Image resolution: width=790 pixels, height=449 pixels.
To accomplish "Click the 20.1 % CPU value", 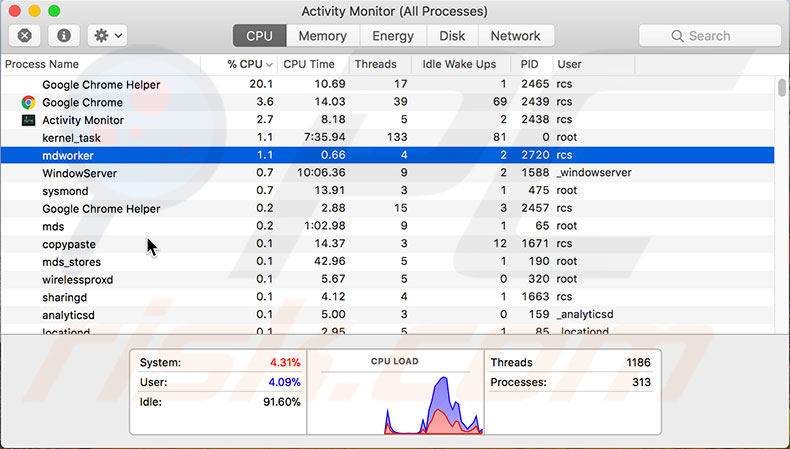I will tap(261, 84).
